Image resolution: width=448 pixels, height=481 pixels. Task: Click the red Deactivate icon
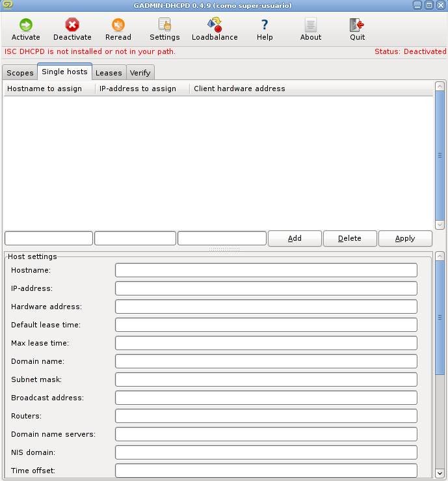[72, 25]
